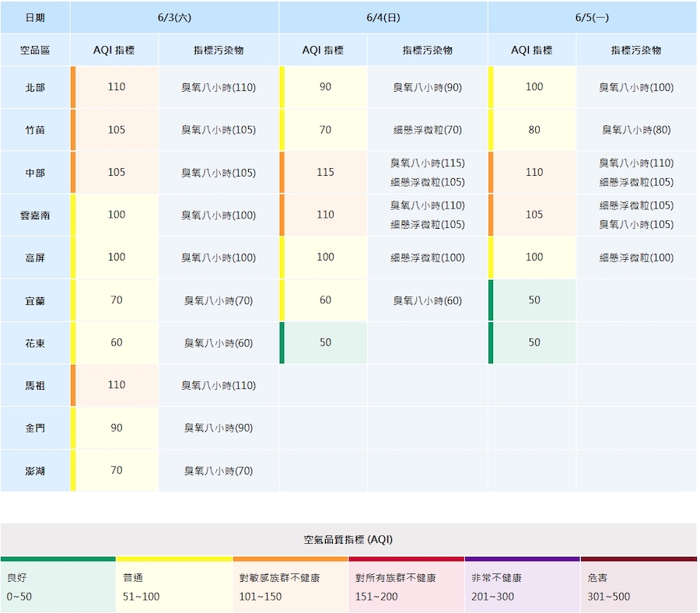Click the 雲嘉南 region row label
The height and width of the screenshot is (613, 700).
[35, 215]
